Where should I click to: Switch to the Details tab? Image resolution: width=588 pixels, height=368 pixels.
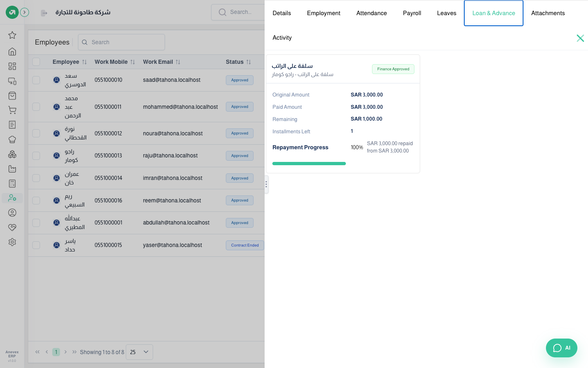coord(282,13)
